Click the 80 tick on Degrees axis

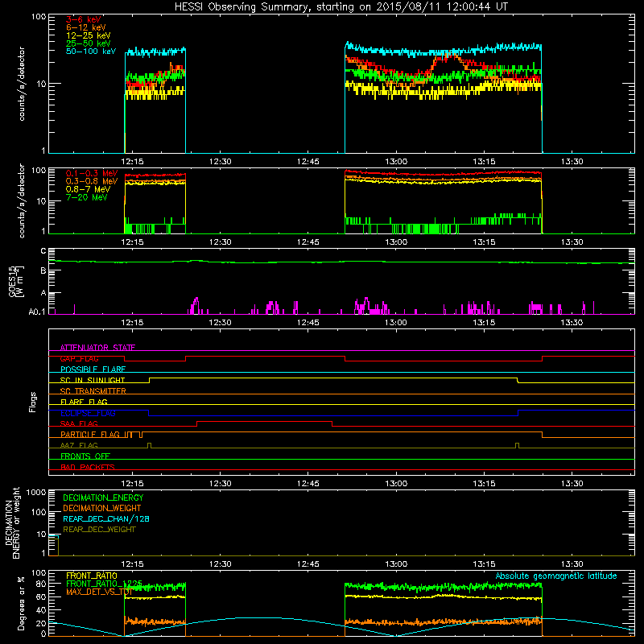pos(41,584)
